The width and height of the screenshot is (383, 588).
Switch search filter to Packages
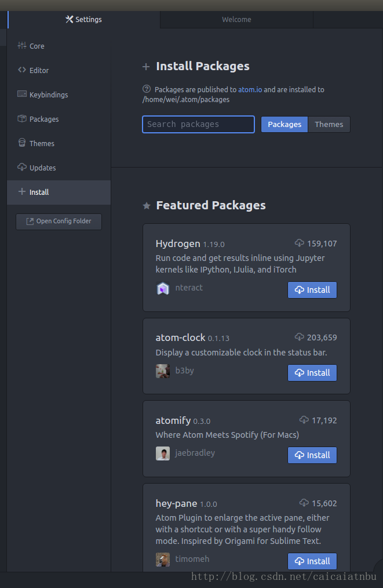(284, 124)
